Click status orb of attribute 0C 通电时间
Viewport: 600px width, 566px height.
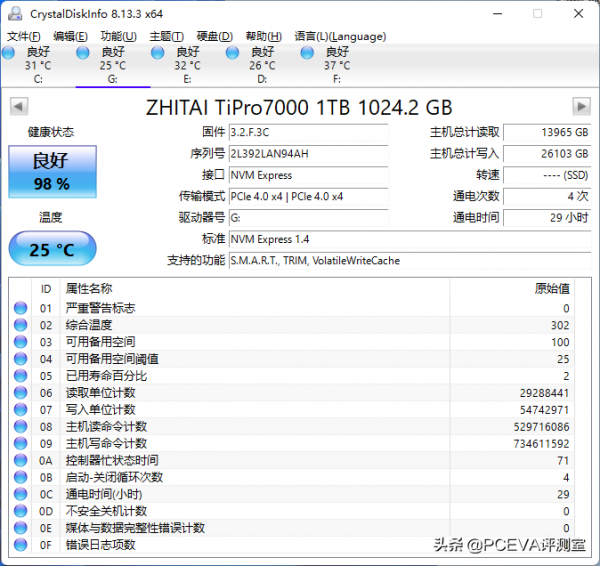click(x=21, y=494)
